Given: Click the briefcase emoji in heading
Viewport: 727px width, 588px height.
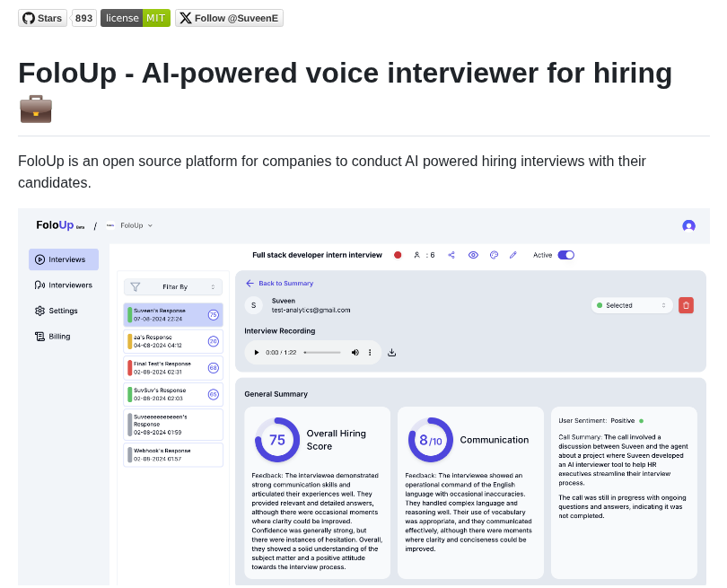Looking at the screenshot, I should [36, 109].
